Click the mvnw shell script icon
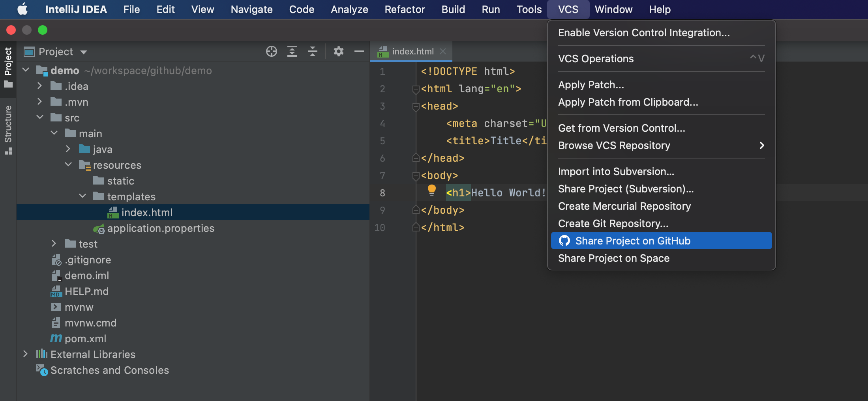Viewport: 868px width, 401px height. 56,307
